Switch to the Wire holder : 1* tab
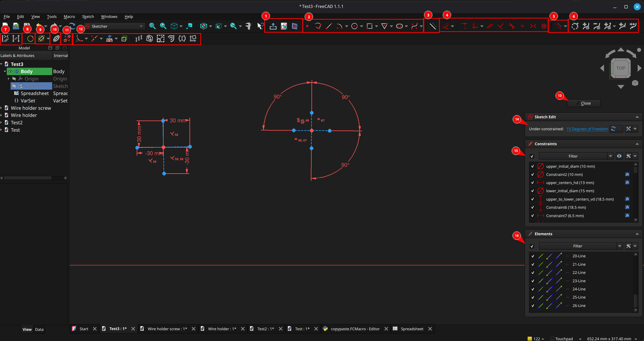Image resolution: width=644 pixels, height=341 pixels. 222,329
